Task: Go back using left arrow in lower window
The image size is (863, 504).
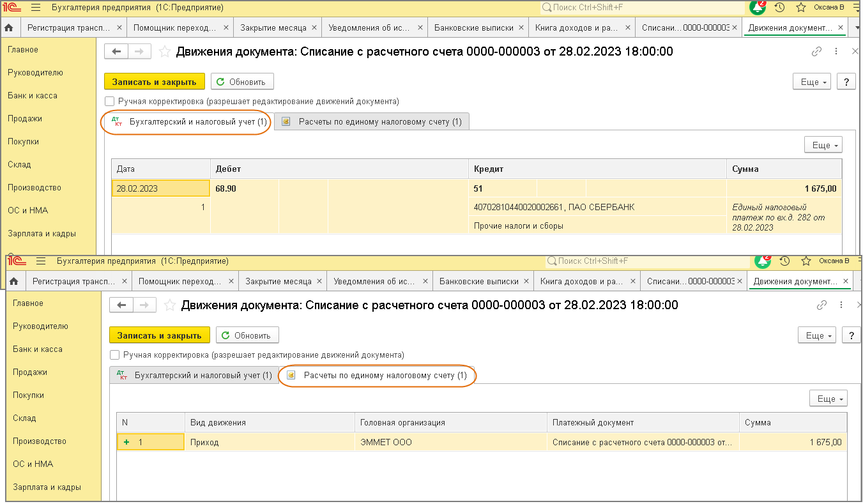Action: pyautogui.click(x=121, y=305)
